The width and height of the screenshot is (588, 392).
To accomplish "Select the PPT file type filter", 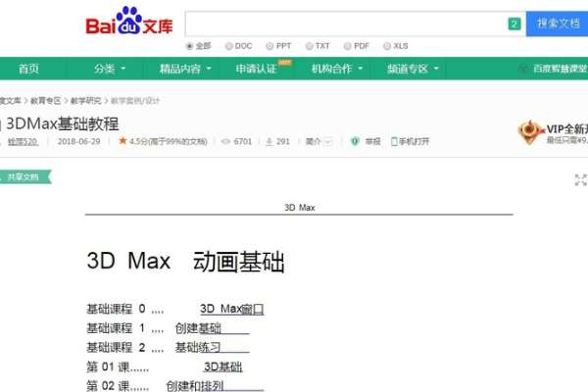I will point(278,46).
